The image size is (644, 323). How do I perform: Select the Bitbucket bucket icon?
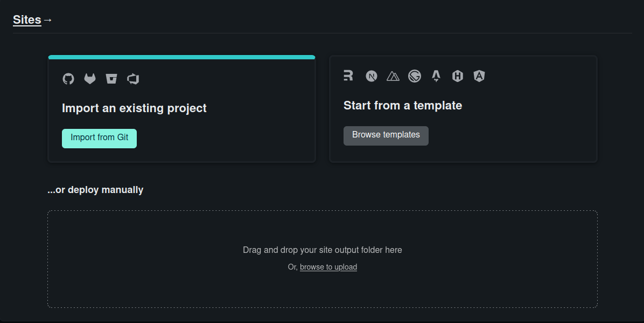pyautogui.click(x=111, y=79)
